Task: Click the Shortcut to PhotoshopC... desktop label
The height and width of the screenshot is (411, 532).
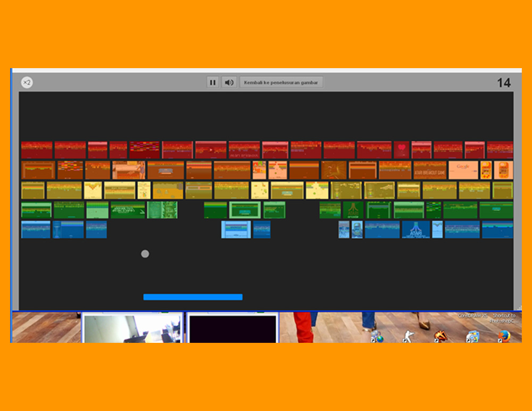Action: [x=504, y=318]
